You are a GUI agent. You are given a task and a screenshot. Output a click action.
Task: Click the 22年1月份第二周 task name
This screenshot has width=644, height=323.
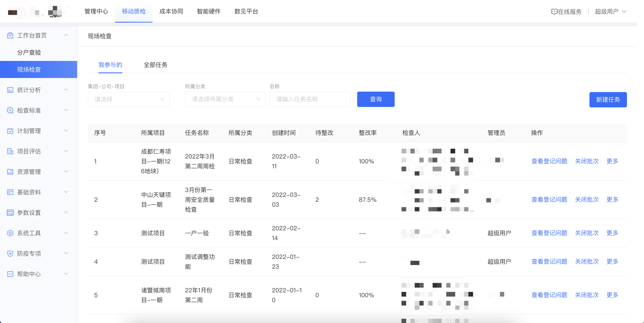198,295
